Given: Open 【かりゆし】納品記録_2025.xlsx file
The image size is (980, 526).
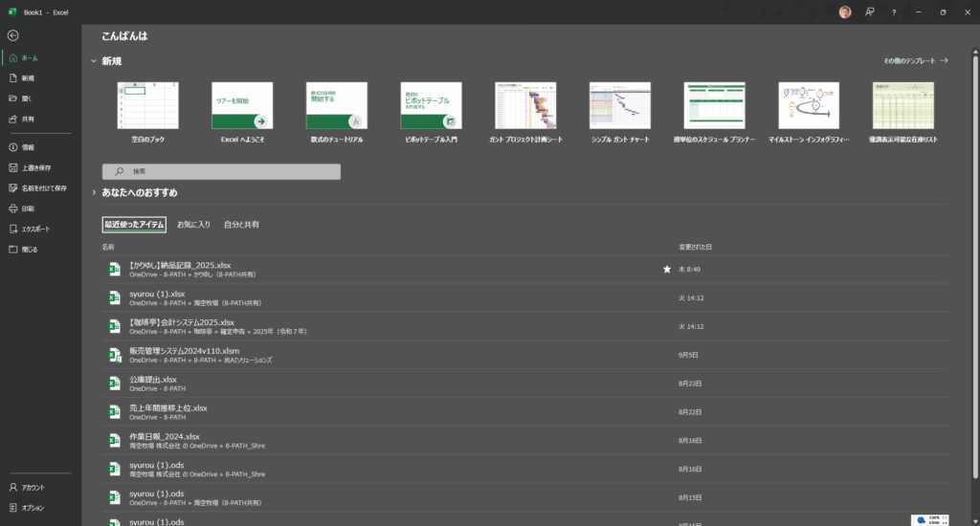Looking at the screenshot, I should click(x=525, y=270).
